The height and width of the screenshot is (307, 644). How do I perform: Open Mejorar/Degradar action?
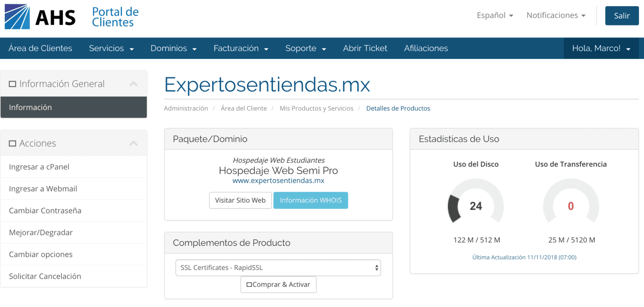(74, 232)
